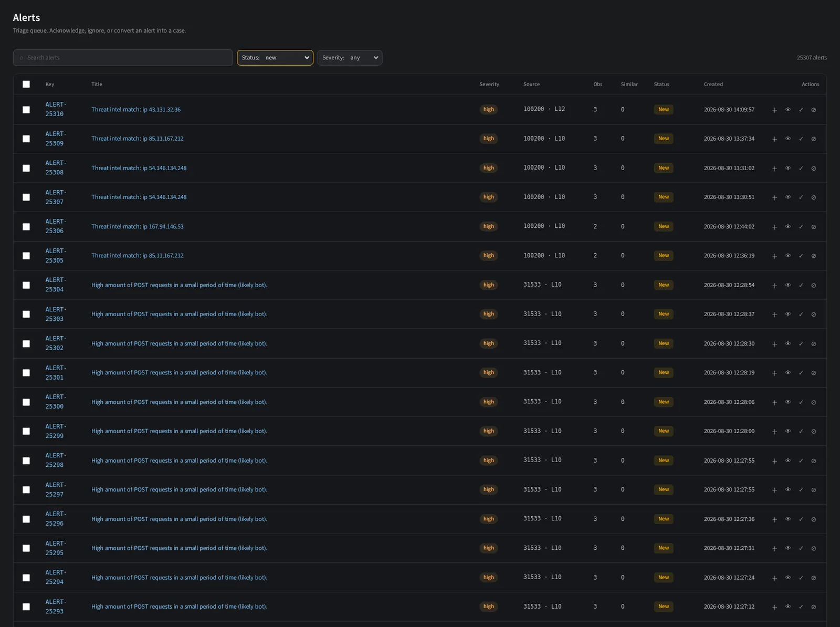Focus the Search alerts field
Image resolution: width=840 pixels, height=627 pixels.
pyautogui.click(x=123, y=58)
